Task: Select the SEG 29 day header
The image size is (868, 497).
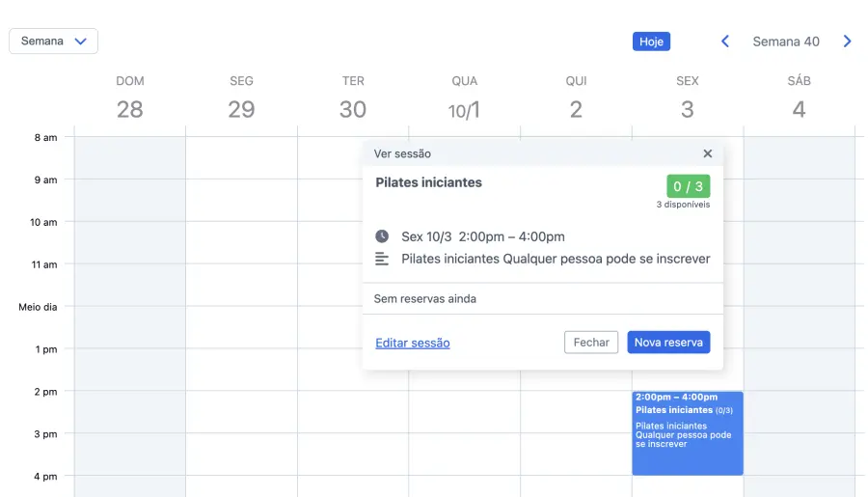Action: (x=241, y=97)
